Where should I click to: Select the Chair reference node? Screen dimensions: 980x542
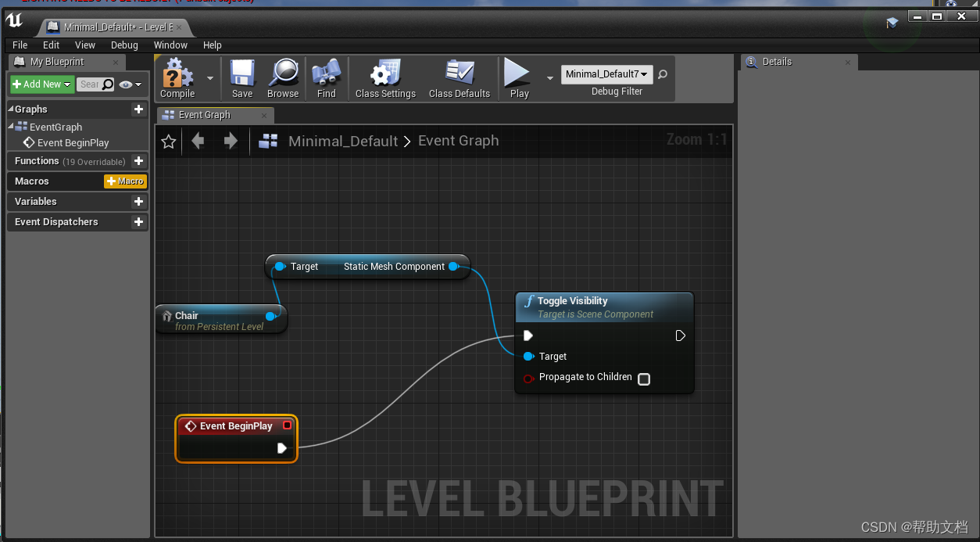221,319
